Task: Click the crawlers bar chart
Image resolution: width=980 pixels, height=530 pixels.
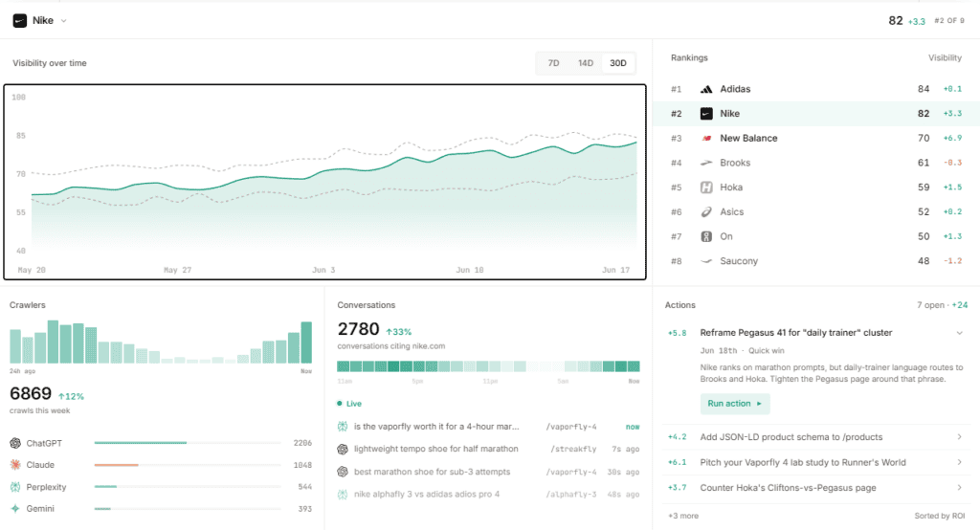Action: click(161, 342)
